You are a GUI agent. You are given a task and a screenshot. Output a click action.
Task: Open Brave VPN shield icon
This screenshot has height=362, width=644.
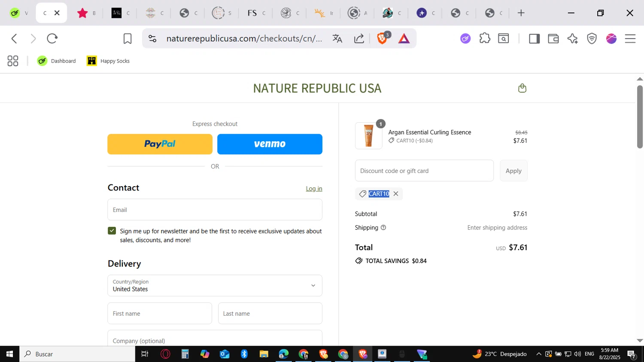click(592, 39)
